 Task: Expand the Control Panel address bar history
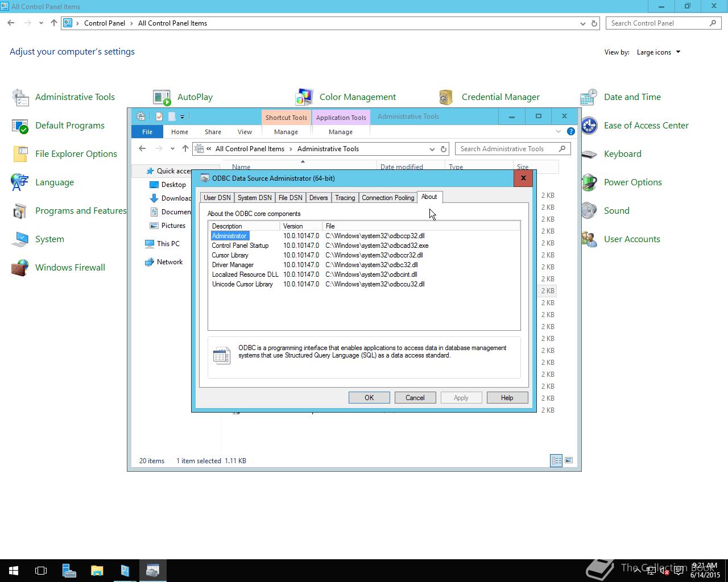(x=583, y=23)
